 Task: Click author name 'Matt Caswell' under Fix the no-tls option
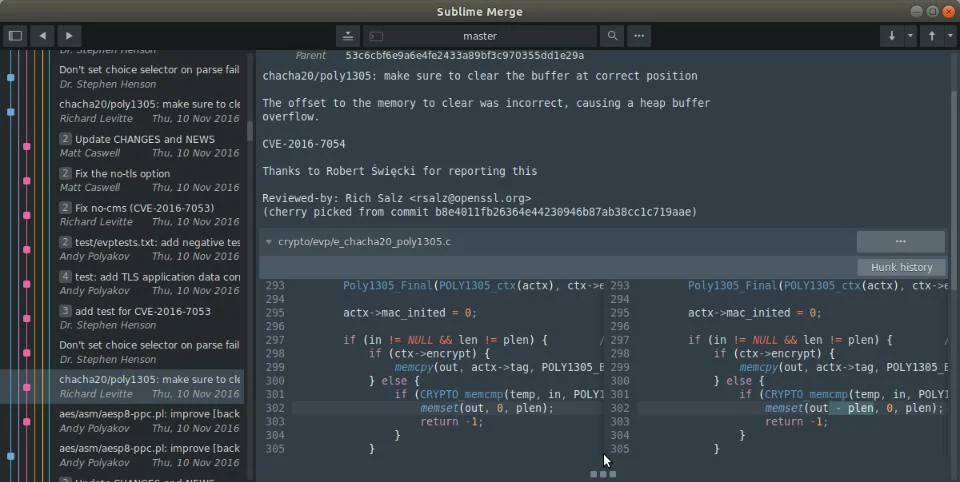[x=89, y=187]
